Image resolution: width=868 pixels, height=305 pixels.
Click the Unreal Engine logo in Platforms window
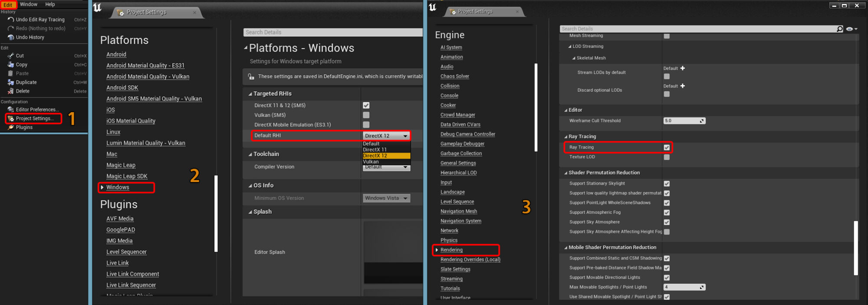click(x=98, y=7)
